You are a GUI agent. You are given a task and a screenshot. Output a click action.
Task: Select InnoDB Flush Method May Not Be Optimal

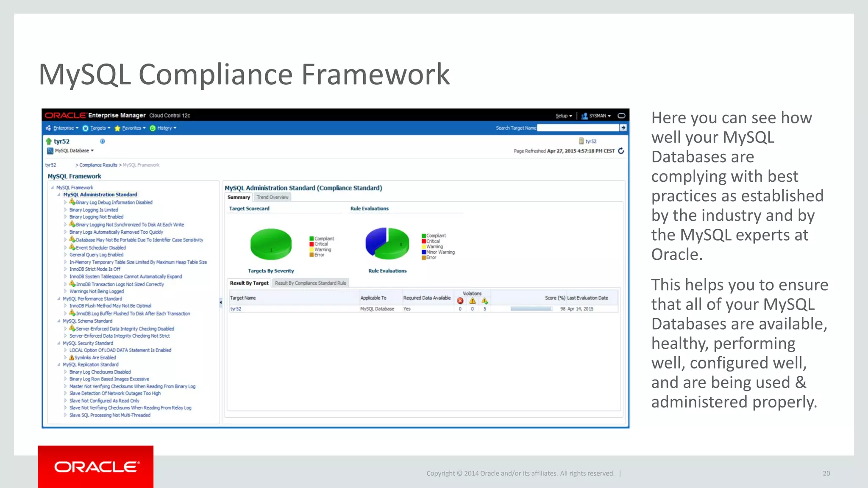point(110,306)
